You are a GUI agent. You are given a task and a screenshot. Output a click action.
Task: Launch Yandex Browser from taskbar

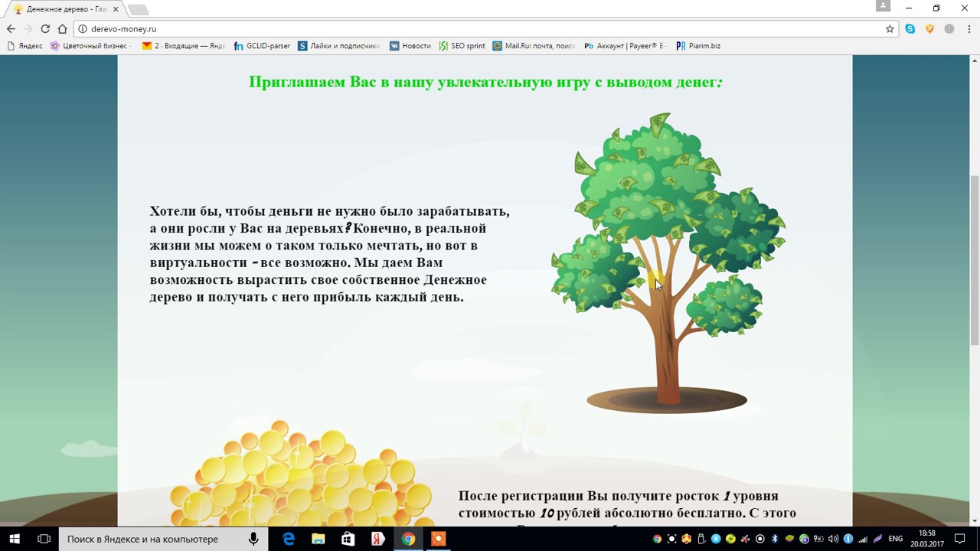tap(378, 539)
